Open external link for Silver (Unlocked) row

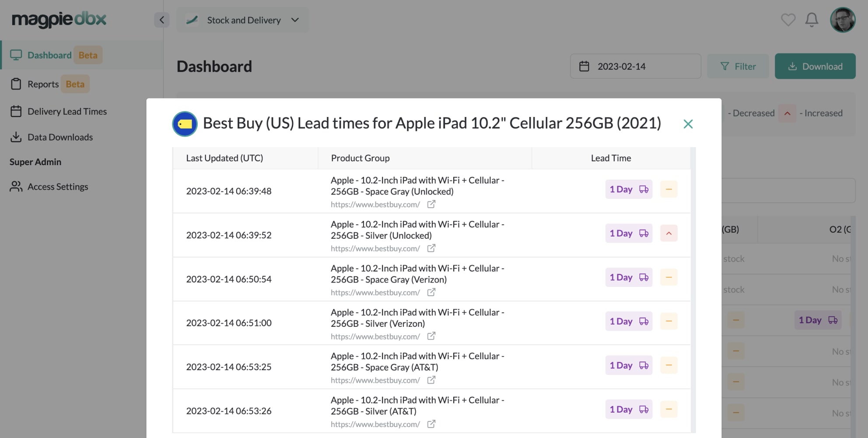tap(431, 248)
